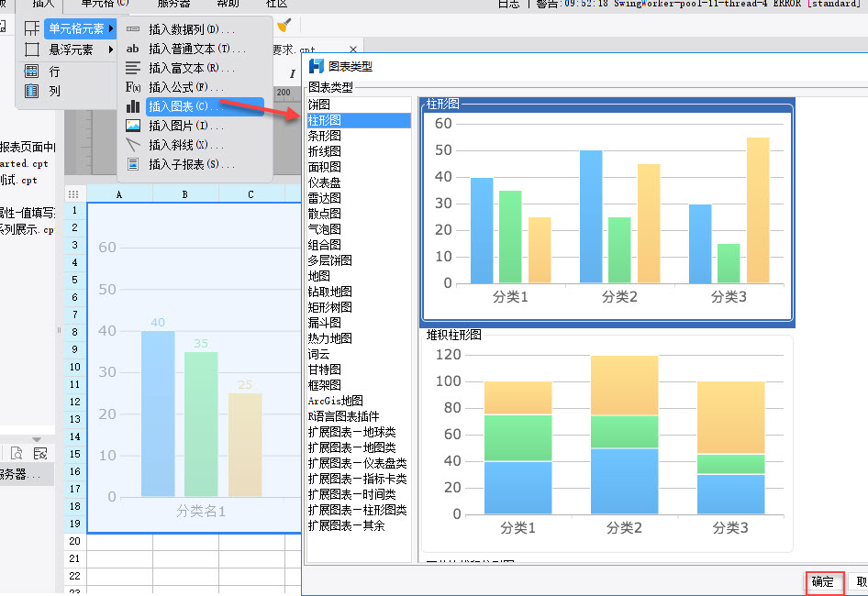
Task: Click the 插入斜线 diagonal line icon
Action: point(133,145)
